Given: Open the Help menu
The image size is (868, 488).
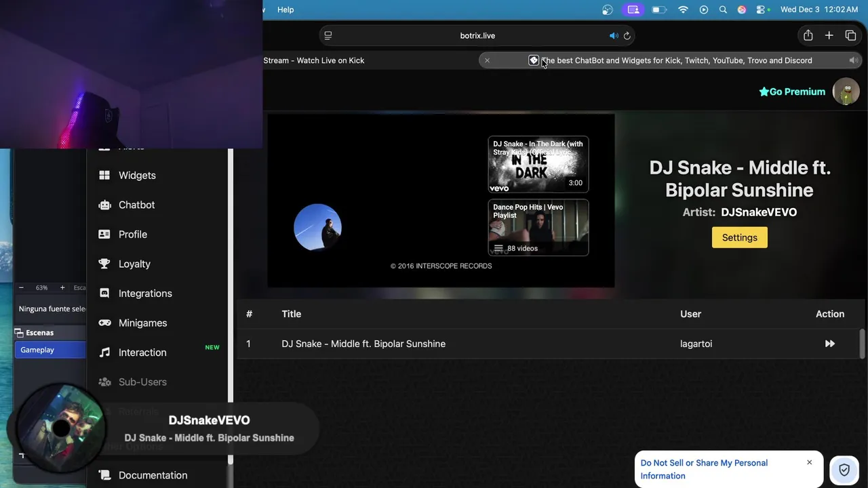Looking at the screenshot, I should tap(285, 9).
